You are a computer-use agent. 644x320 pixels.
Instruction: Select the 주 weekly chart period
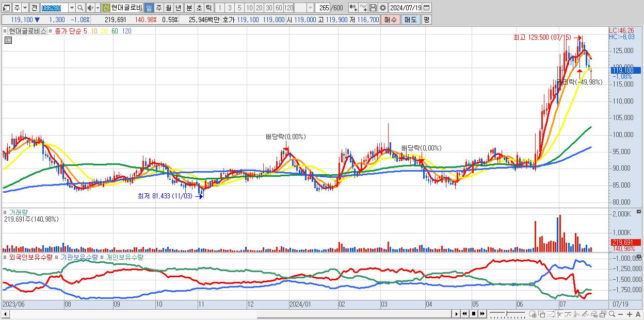[x=158, y=8]
